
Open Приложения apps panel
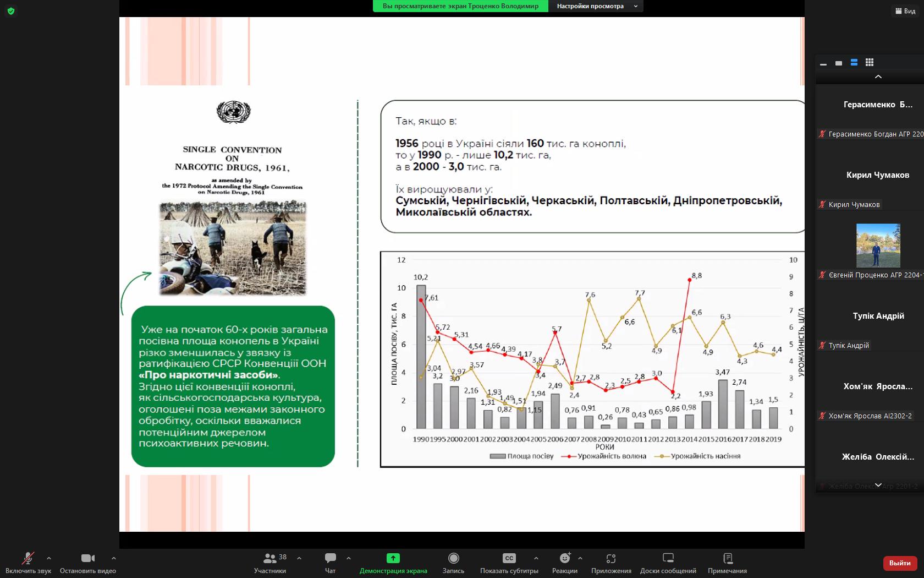[x=611, y=563]
